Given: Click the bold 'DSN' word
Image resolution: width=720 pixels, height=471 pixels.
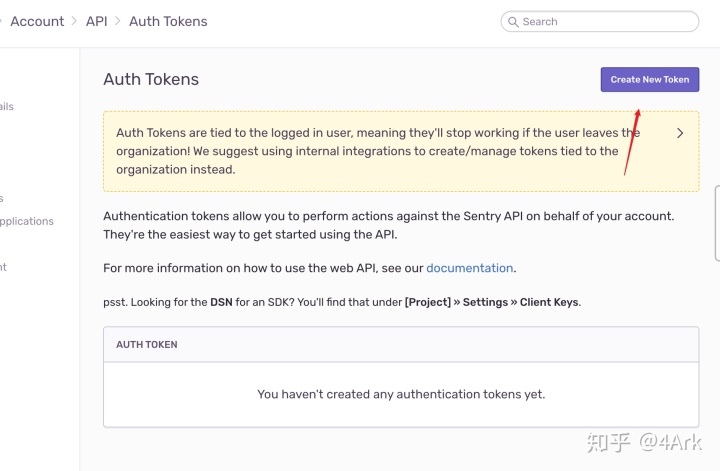Looking at the screenshot, I should tap(221, 302).
